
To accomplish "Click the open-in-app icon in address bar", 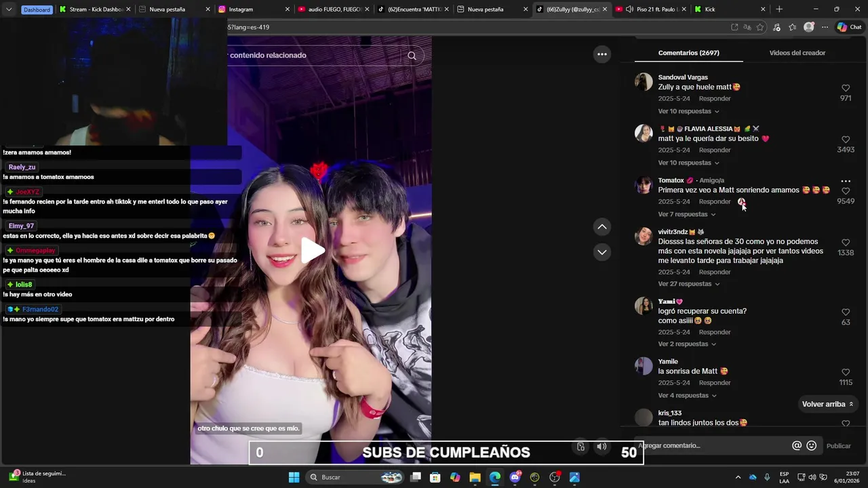I will point(734,27).
